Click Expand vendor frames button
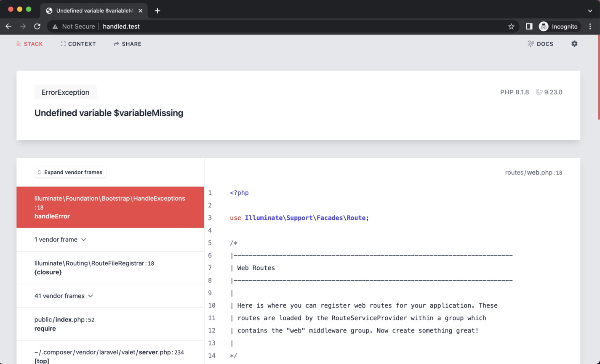Image resolution: width=600 pixels, height=364 pixels. (70, 172)
